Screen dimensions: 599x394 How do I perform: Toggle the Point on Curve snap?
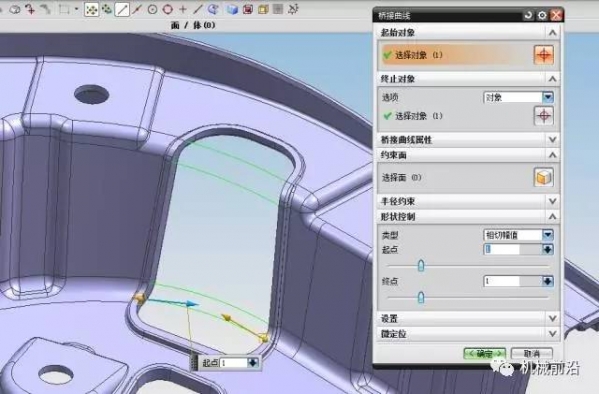[x=198, y=10]
